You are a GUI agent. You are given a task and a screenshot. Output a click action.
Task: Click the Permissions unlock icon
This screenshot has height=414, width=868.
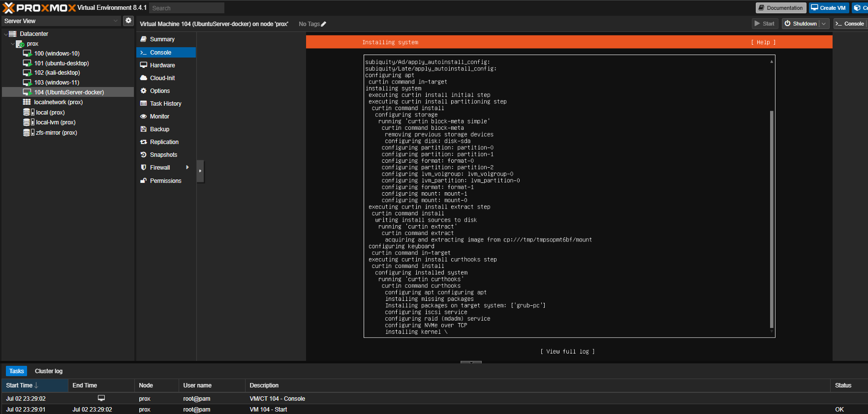pos(144,180)
